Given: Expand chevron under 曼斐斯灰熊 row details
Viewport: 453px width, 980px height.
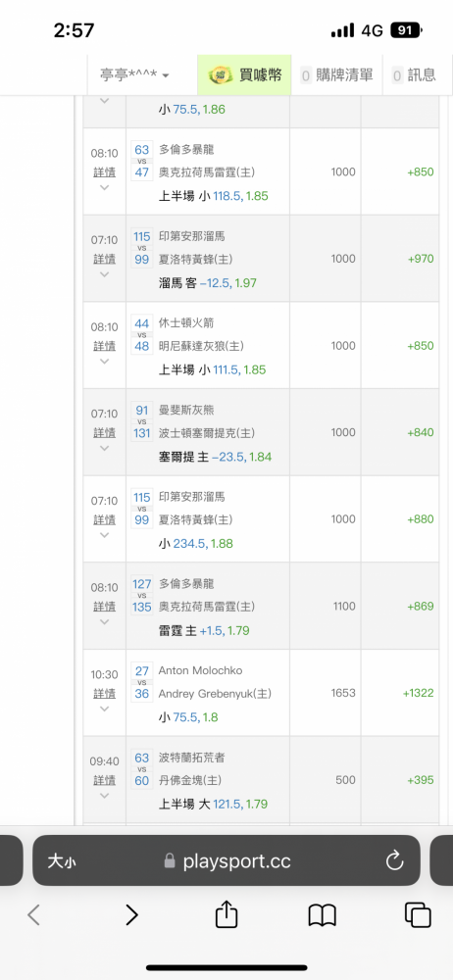Looking at the screenshot, I should (105, 448).
